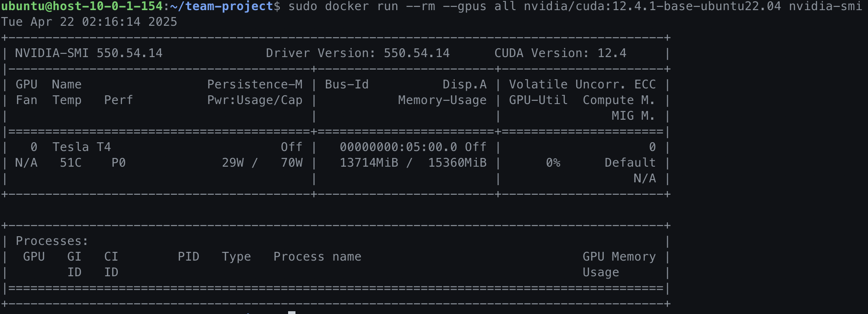Click the total memory value '15360MiB'
Screen dimensions: 868x314
(457, 163)
